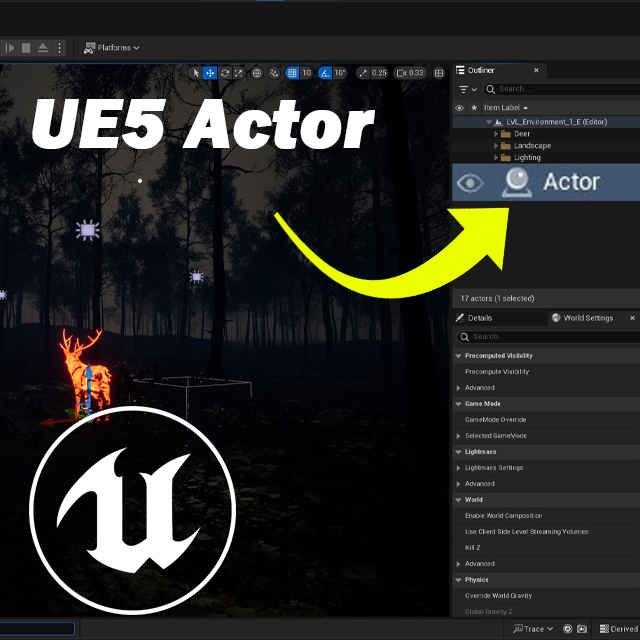Open Derived Data status menu
This screenshot has width=640, height=640.
coord(619,629)
